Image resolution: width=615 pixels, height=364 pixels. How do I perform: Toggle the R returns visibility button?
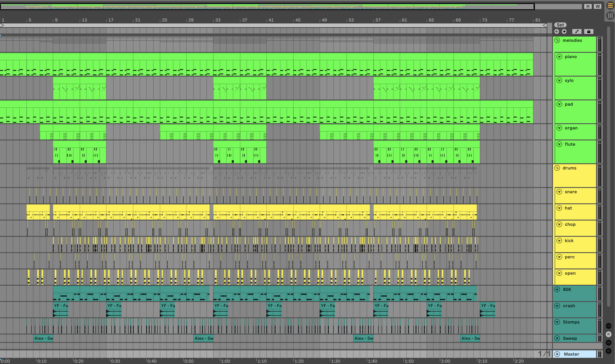pyautogui.click(x=609, y=334)
